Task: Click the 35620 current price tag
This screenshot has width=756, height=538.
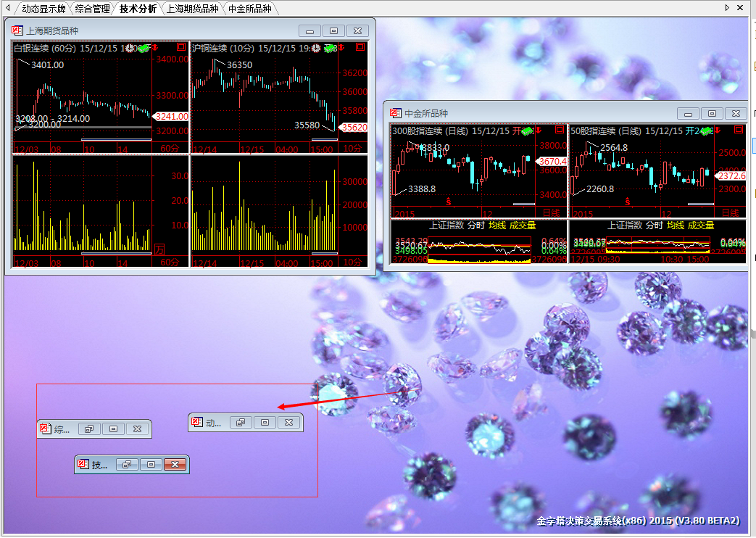Action: [354, 128]
